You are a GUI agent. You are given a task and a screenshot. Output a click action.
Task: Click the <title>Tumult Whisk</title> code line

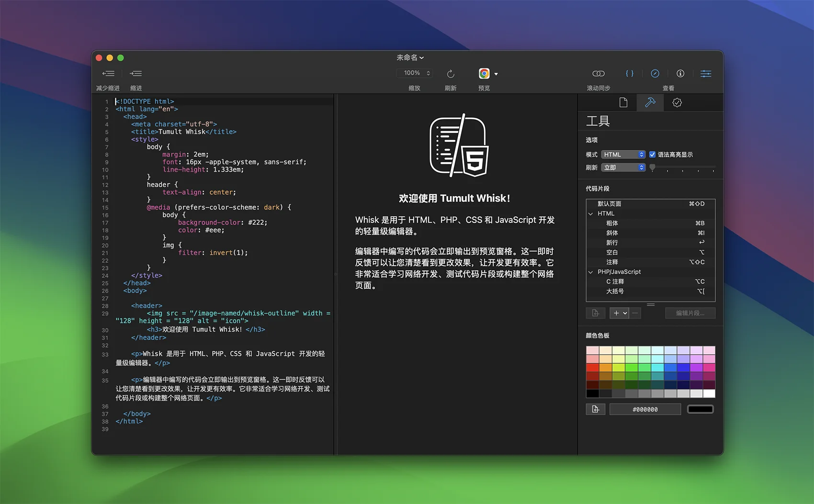pos(184,132)
